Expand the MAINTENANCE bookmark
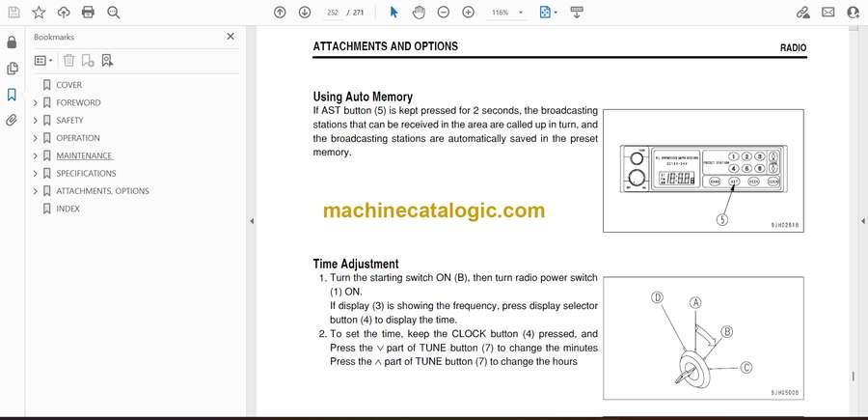 pos(36,155)
